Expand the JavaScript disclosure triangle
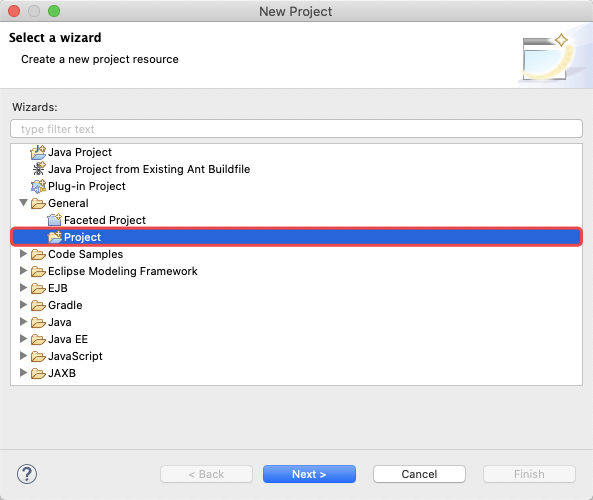Screen dimensions: 593x500 point(23,356)
